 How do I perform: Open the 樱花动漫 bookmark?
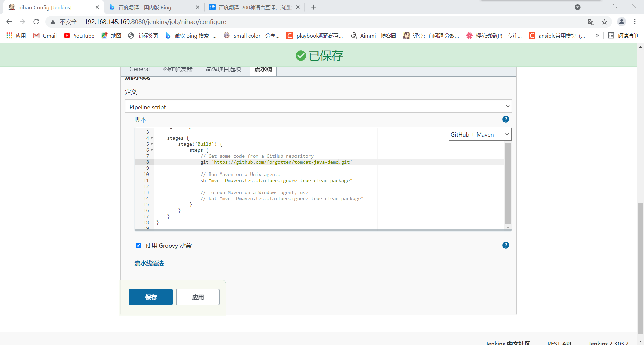coord(494,36)
